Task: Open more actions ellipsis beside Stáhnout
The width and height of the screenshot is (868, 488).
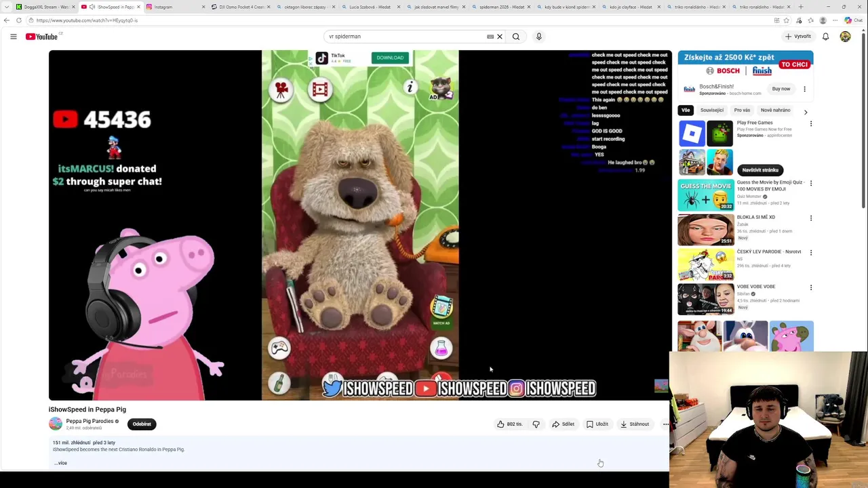Action: point(665,424)
